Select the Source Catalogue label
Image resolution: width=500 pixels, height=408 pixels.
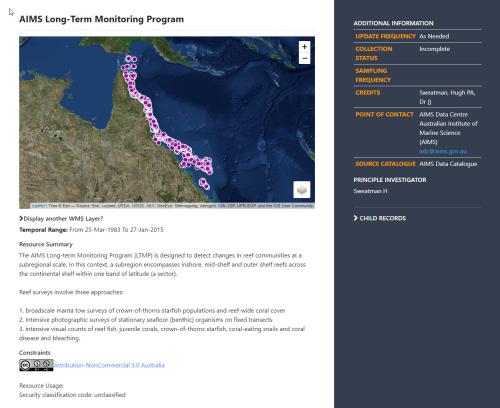(385, 164)
